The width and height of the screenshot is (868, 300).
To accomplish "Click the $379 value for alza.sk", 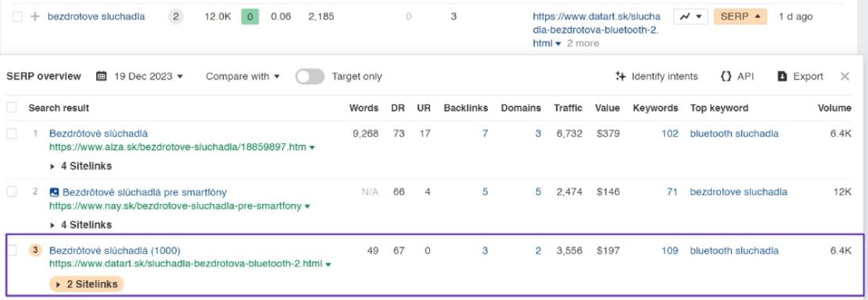I will 608,134.
